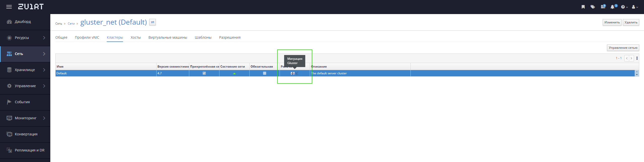The height and width of the screenshot is (162, 644).
Task: Click the Удалить button
Action: click(x=631, y=22)
